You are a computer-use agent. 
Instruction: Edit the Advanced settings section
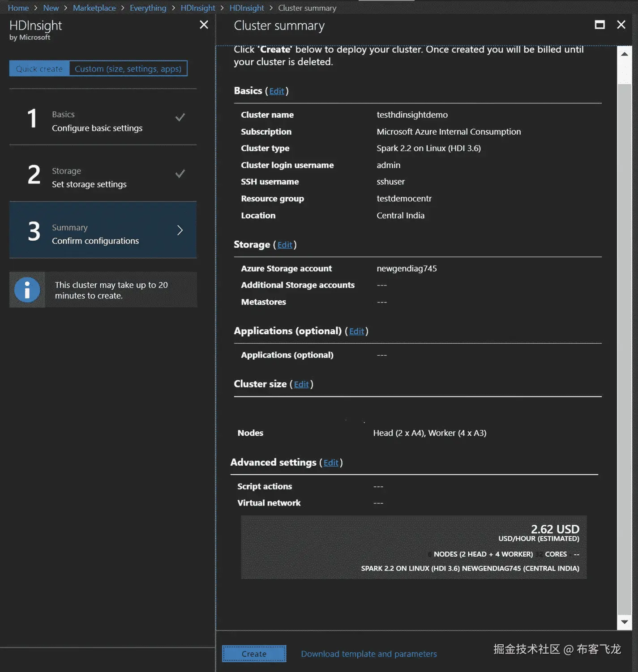pyautogui.click(x=331, y=463)
